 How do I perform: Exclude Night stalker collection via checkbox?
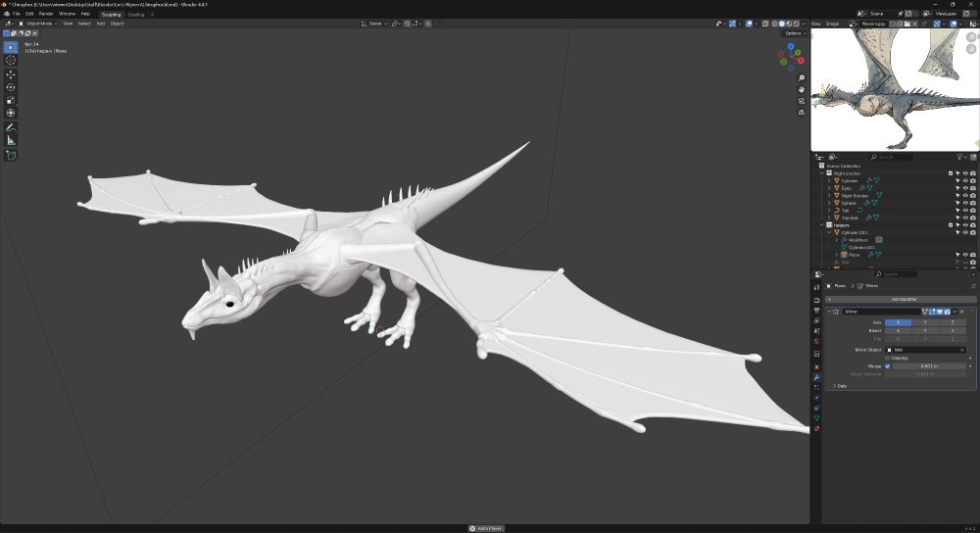tap(951, 173)
